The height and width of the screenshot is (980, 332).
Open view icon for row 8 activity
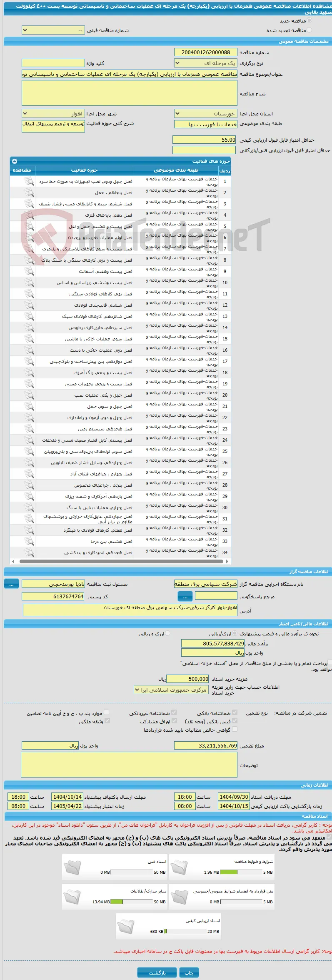[x=29, y=260]
